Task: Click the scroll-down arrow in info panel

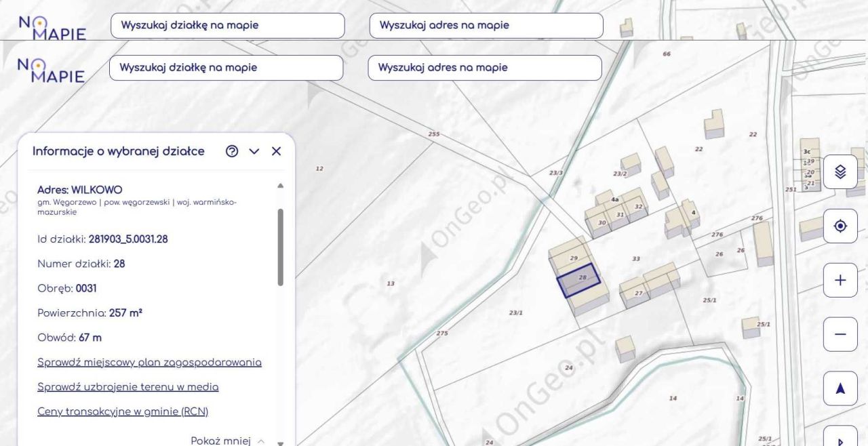Action: [x=281, y=443]
